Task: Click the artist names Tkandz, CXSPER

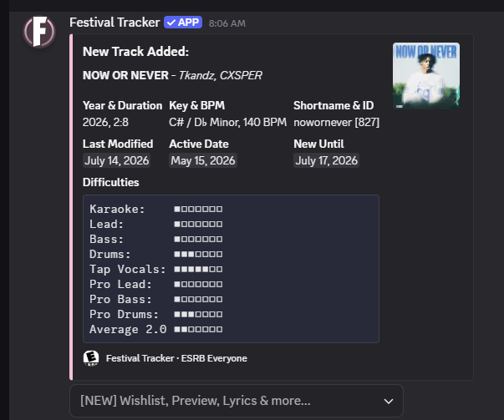Action: pos(220,75)
